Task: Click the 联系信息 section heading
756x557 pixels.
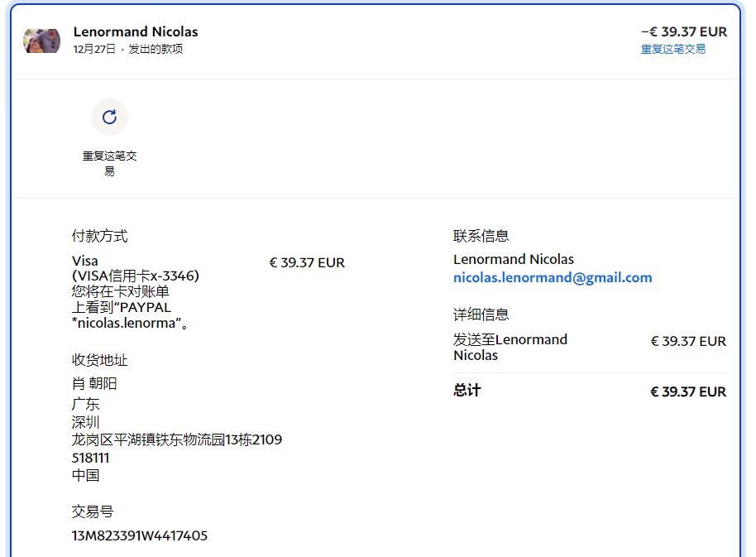Action: point(481,236)
